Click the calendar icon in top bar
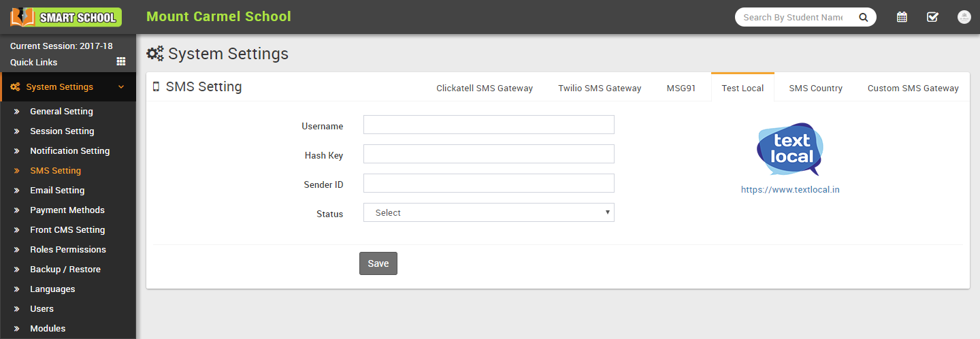Image resolution: width=980 pixels, height=339 pixels. click(x=902, y=17)
